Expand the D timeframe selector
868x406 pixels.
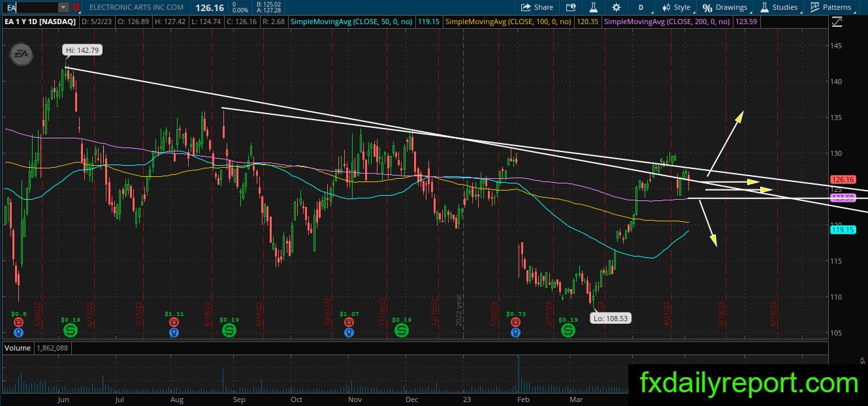641,7
